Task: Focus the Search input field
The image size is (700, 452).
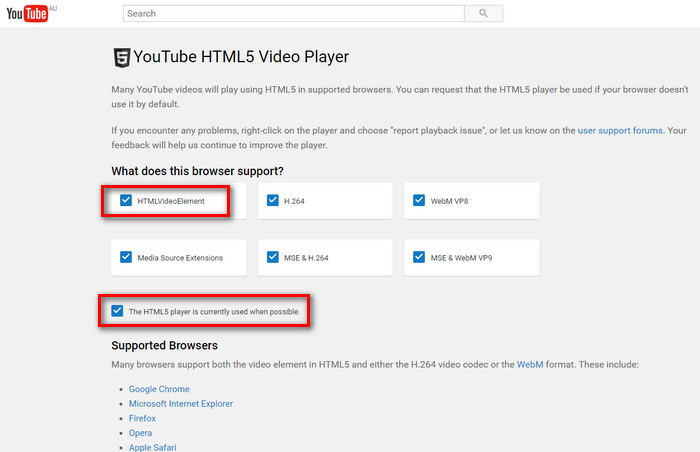Action: (294, 13)
